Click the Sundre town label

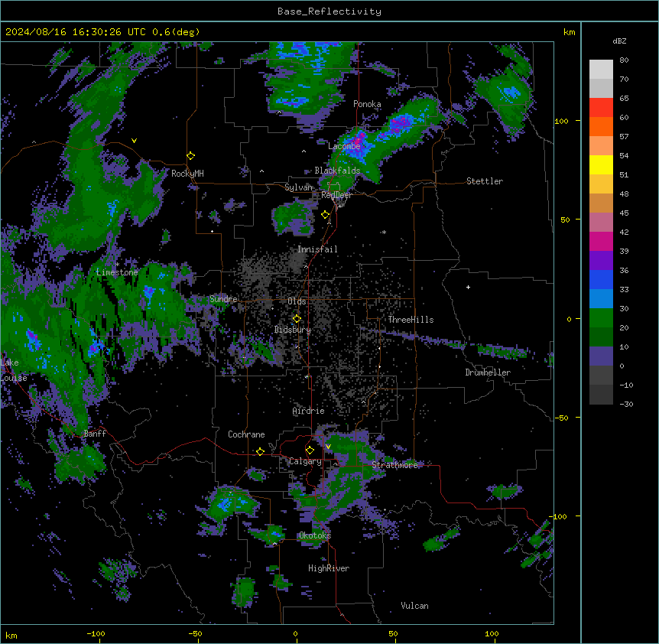click(223, 299)
